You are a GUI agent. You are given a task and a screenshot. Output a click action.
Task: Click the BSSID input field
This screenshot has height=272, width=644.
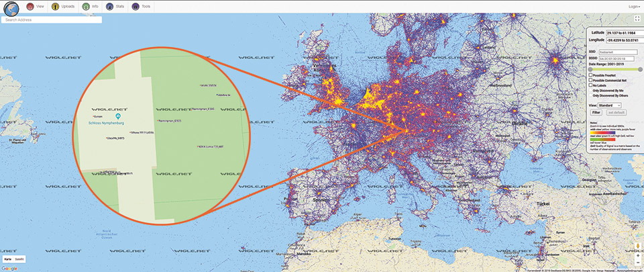coord(616,58)
